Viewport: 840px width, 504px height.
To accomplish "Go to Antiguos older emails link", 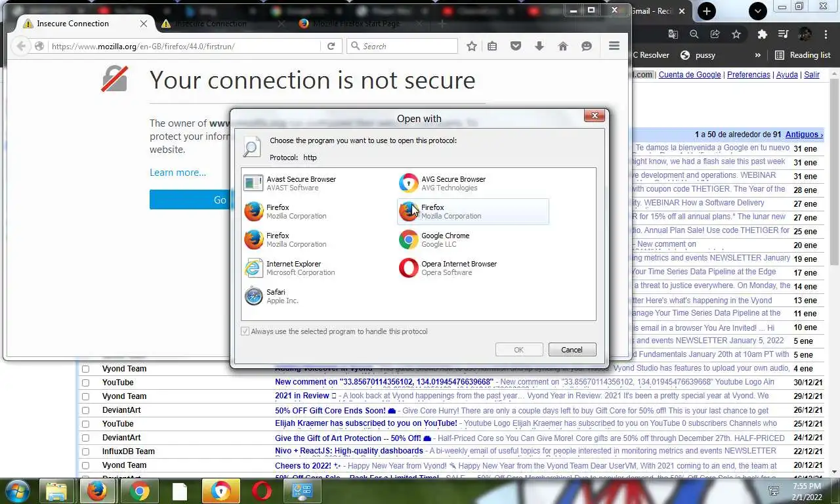I will pyautogui.click(x=804, y=135).
